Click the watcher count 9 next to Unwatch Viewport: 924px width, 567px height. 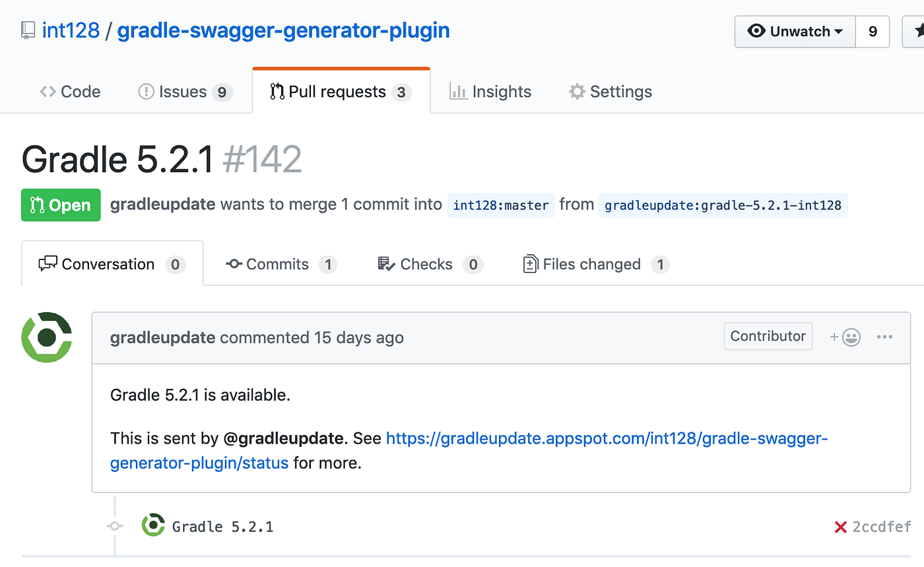[x=873, y=31]
